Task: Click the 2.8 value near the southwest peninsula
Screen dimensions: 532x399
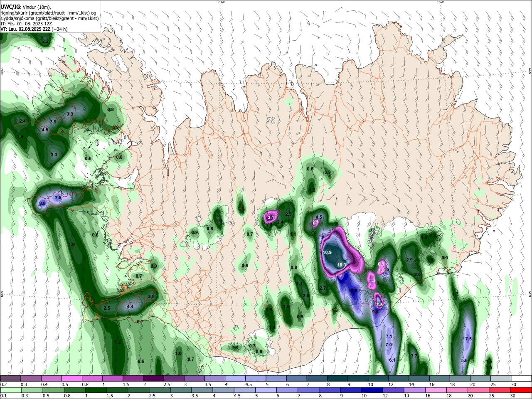Action: click(x=151, y=296)
